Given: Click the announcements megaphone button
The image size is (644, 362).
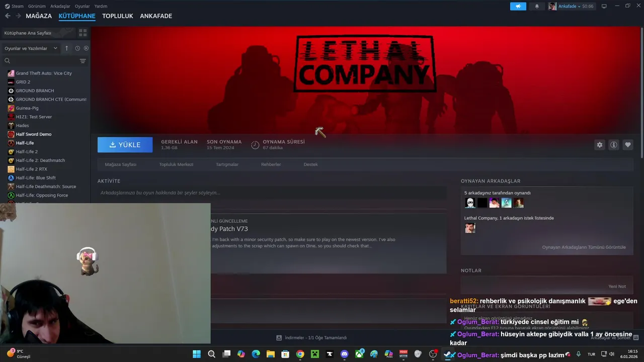Looking at the screenshot, I should [518, 7].
